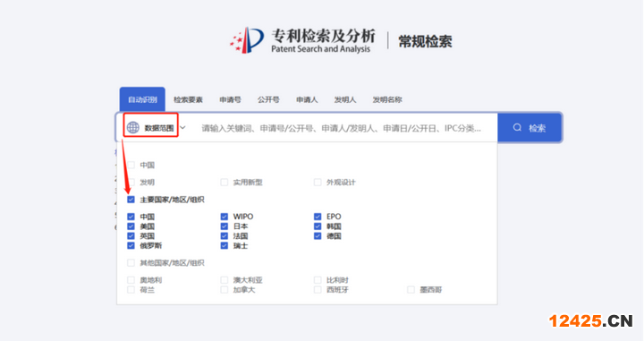This screenshot has width=644, height=341.
Task: Check the 加拿大 checkbox
Action: pos(225,290)
